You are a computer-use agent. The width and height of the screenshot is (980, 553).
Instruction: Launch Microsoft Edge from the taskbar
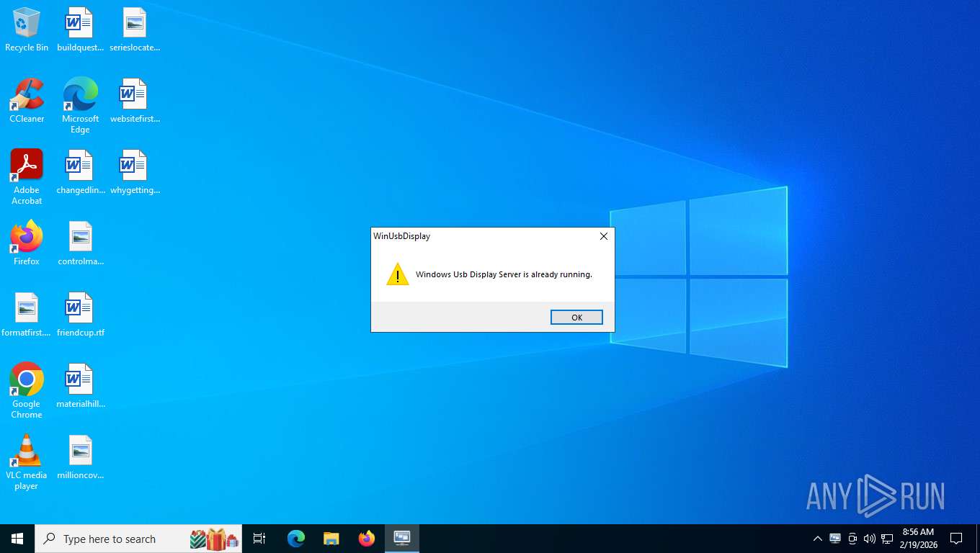click(296, 539)
